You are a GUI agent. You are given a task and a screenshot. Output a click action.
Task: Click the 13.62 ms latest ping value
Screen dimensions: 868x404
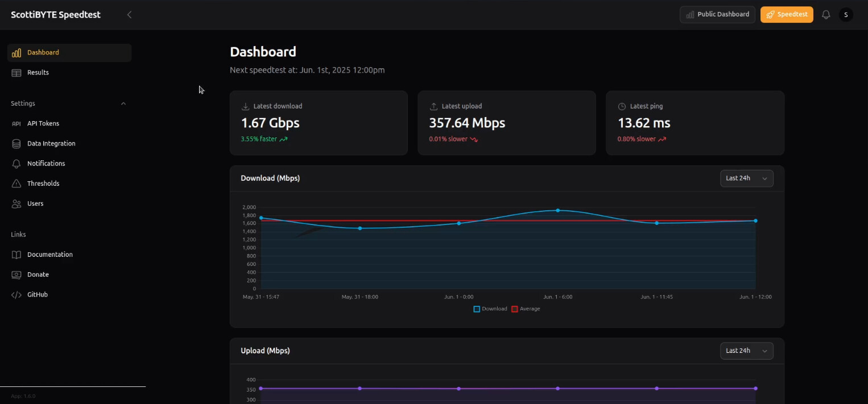pos(644,123)
